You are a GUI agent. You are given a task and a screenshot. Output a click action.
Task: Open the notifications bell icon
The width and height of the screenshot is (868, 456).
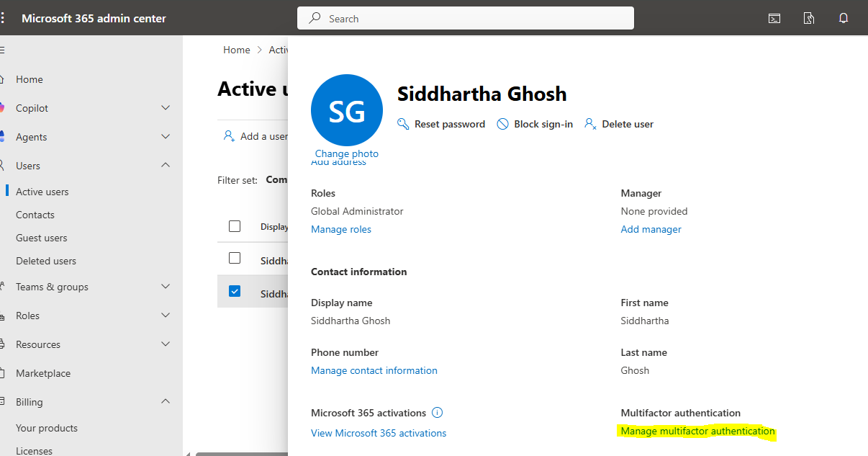(x=844, y=19)
